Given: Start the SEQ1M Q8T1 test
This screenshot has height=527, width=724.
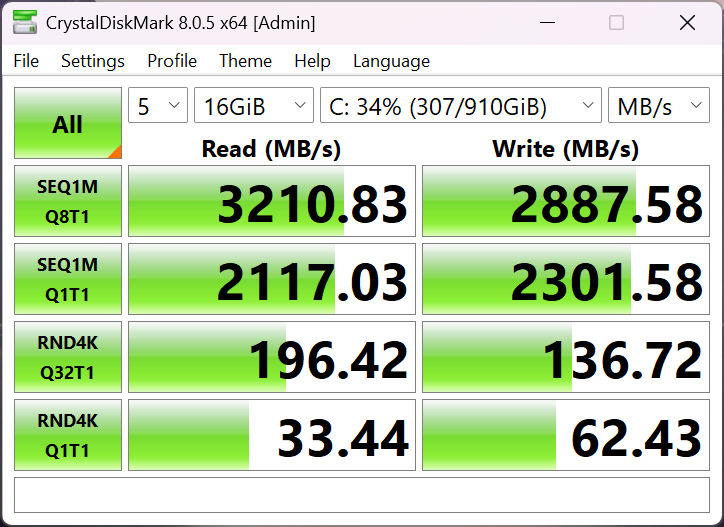Looking at the screenshot, I should pos(68,201).
